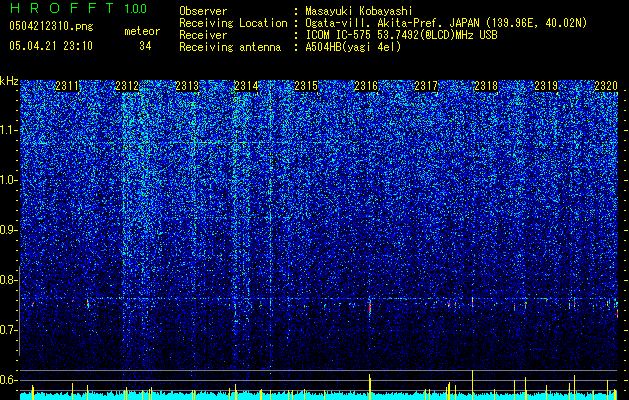The height and width of the screenshot is (400, 629).
Task: Click the 0.9 kHz axis tick label
Action: 9,230
